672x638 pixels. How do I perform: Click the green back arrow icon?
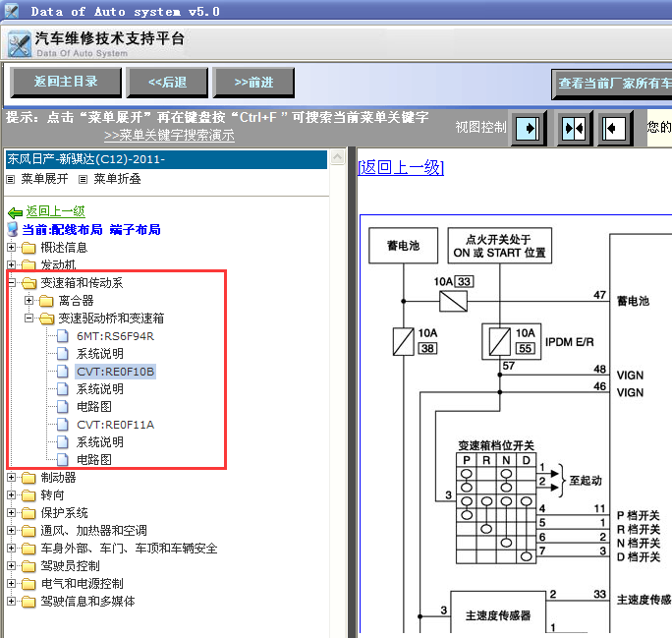tap(15, 212)
